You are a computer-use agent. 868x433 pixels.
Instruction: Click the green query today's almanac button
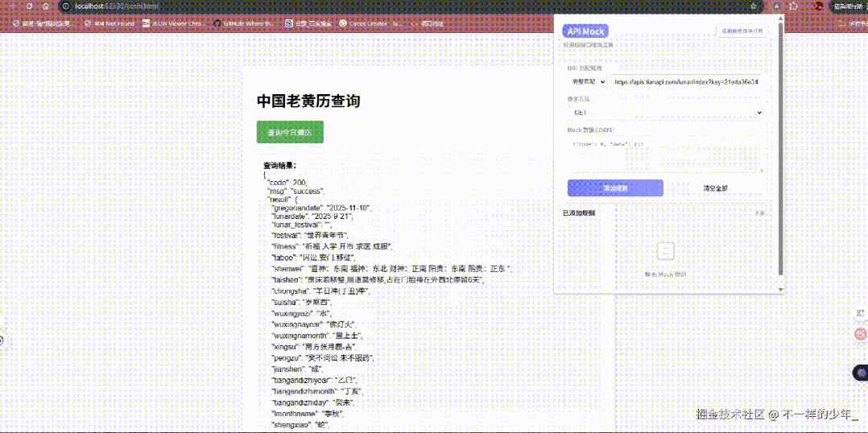coord(290,132)
